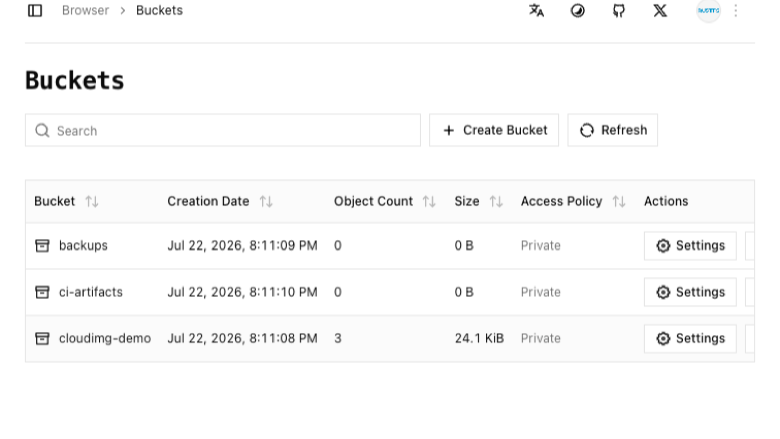The image size is (780, 439).
Task: Open Settings for ci-artifacts bucket
Action: pos(690,292)
